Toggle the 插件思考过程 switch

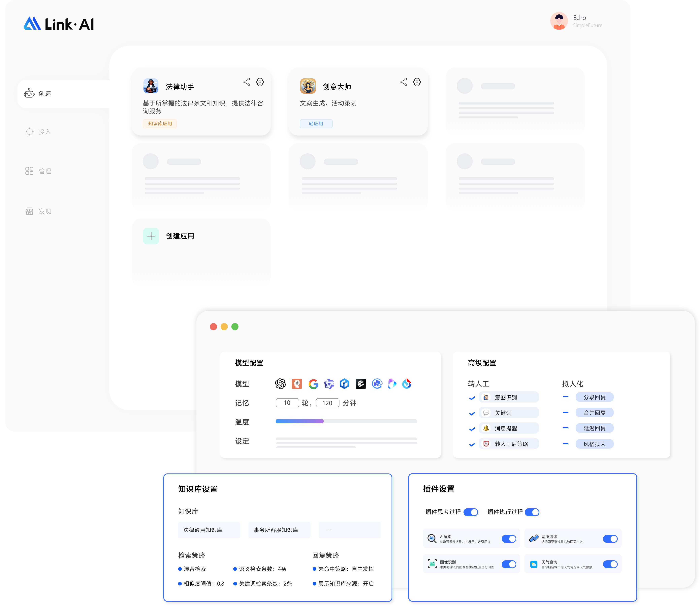pos(471,512)
